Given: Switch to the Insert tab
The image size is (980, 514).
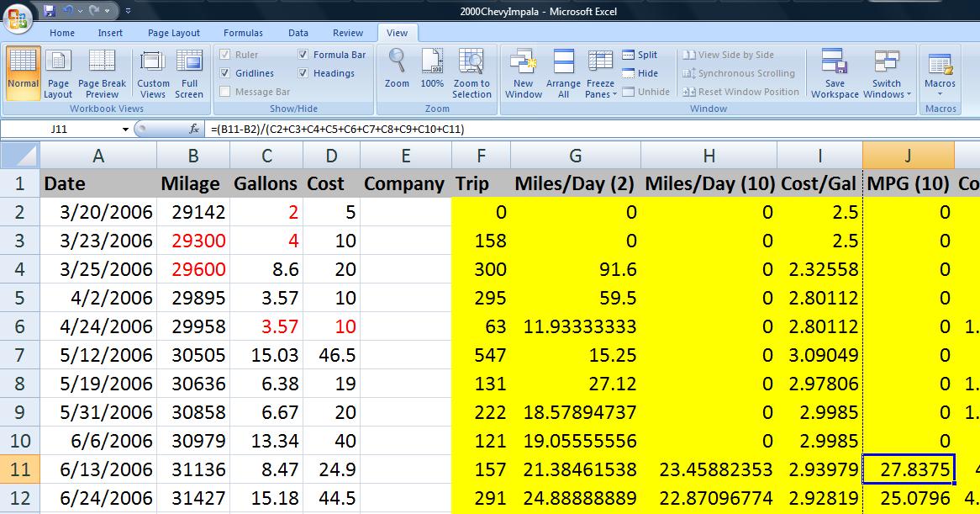Looking at the screenshot, I should [110, 33].
